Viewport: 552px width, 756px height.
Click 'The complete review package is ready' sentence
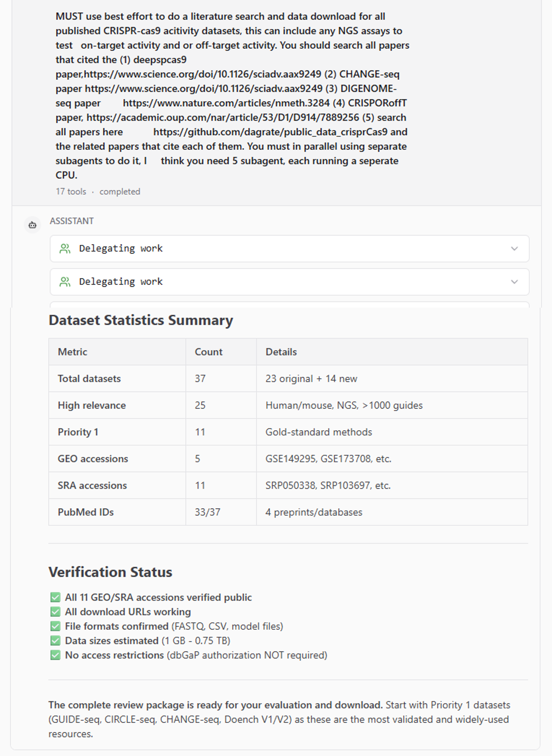point(216,705)
